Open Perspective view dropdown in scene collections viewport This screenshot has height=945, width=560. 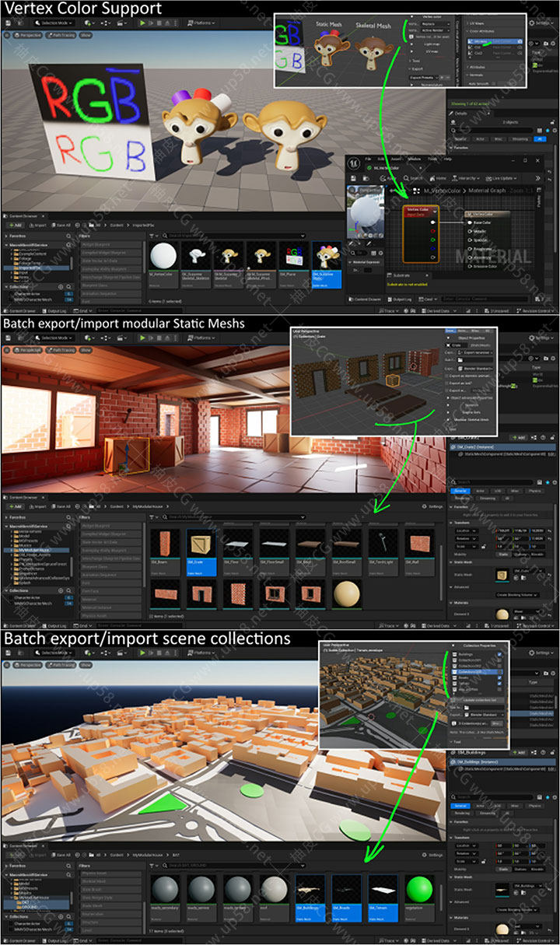click(x=29, y=665)
